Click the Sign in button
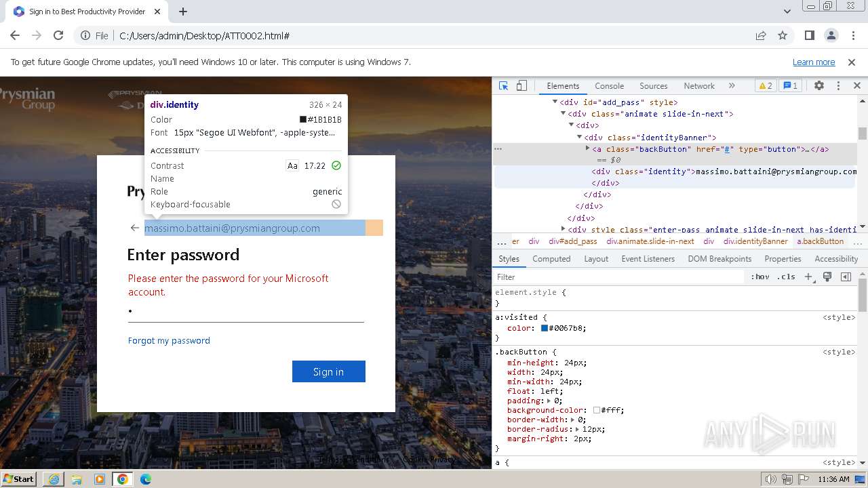 pyautogui.click(x=329, y=371)
